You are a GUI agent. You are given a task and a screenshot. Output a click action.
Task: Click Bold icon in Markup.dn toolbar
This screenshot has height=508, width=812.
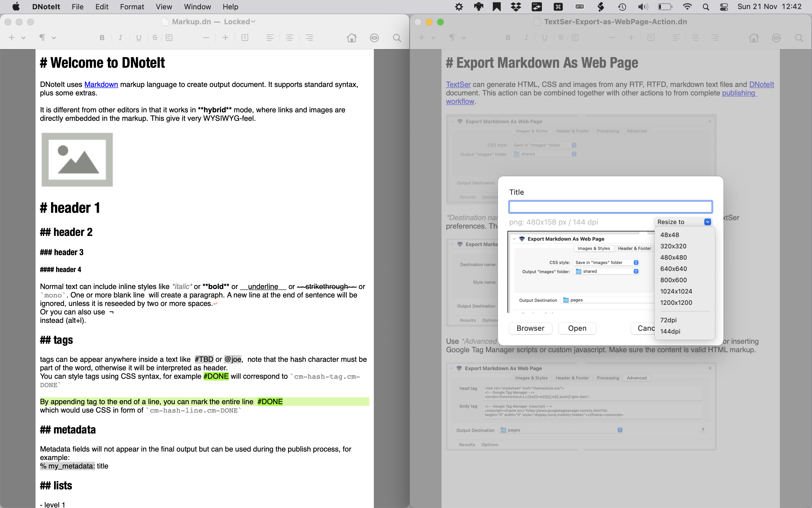[x=102, y=38]
